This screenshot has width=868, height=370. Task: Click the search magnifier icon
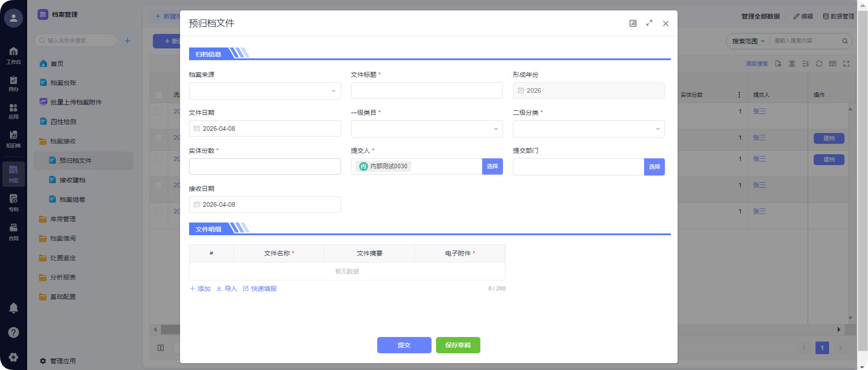click(844, 41)
